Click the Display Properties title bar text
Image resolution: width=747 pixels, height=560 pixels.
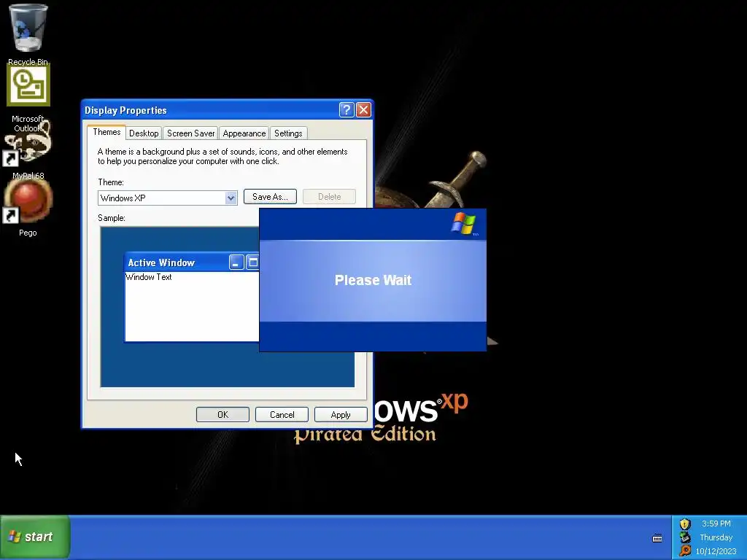125,111
